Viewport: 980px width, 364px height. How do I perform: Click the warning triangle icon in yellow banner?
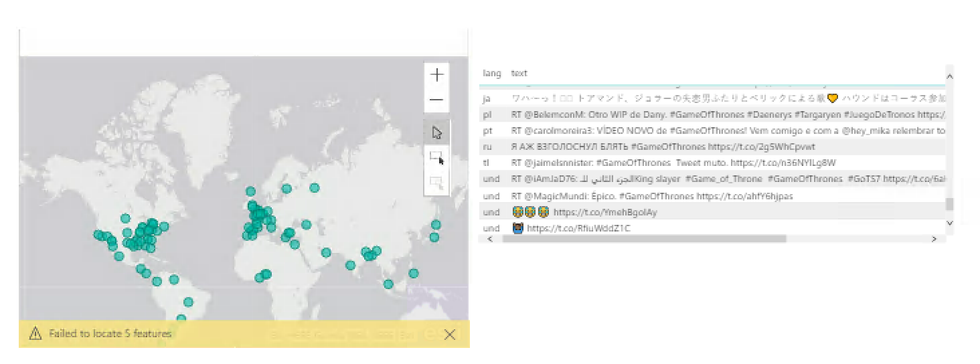pyautogui.click(x=35, y=333)
